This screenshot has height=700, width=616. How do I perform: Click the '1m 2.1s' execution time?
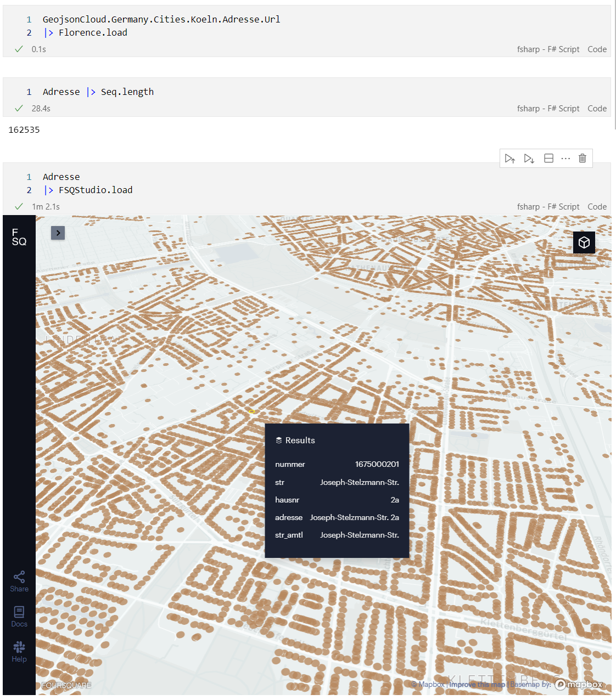(46, 207)
